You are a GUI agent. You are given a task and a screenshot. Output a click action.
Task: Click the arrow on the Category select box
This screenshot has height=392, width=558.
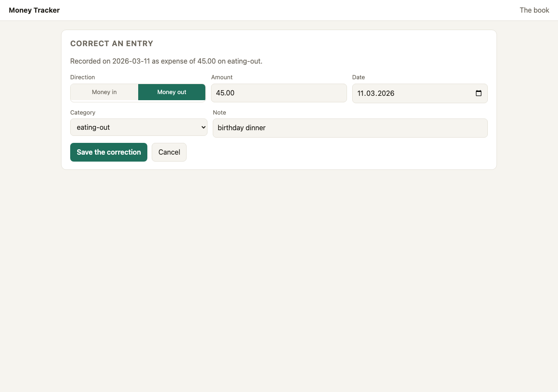point(203,127)
